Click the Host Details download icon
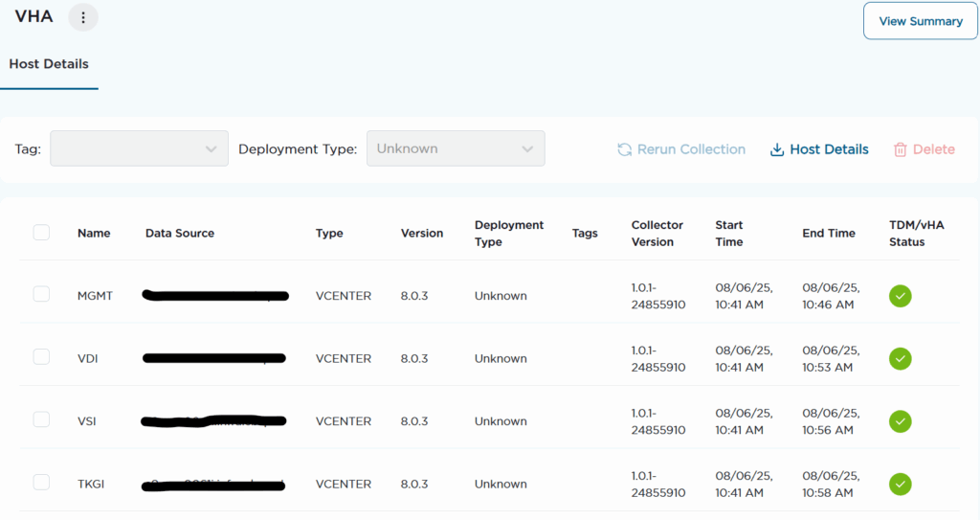Screen dimensions: 980x520 (x=777, y=149)
